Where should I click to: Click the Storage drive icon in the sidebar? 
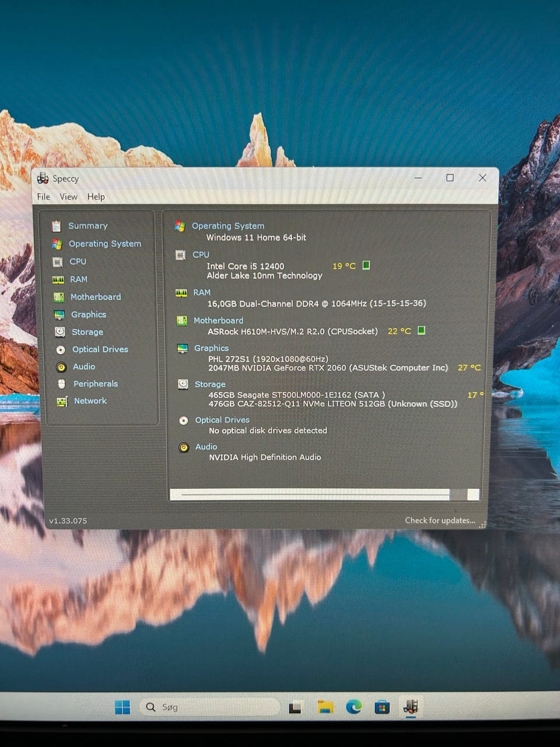60,332
